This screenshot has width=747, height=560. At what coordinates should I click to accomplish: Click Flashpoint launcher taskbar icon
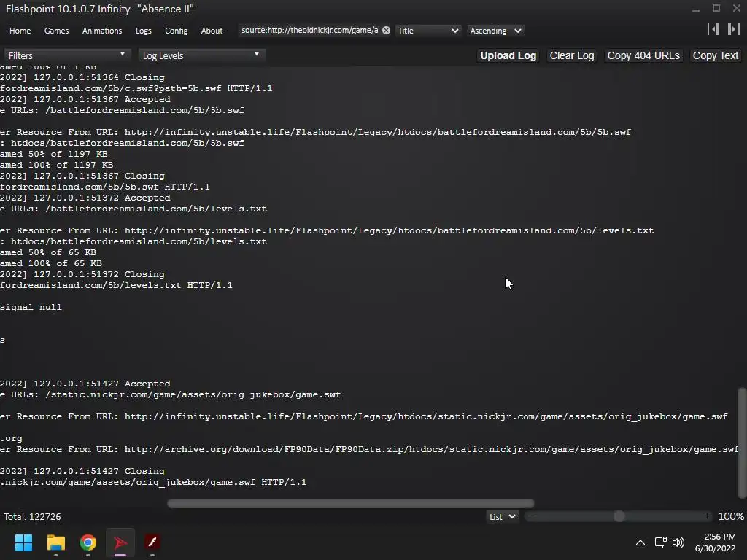tap(120, 542)
